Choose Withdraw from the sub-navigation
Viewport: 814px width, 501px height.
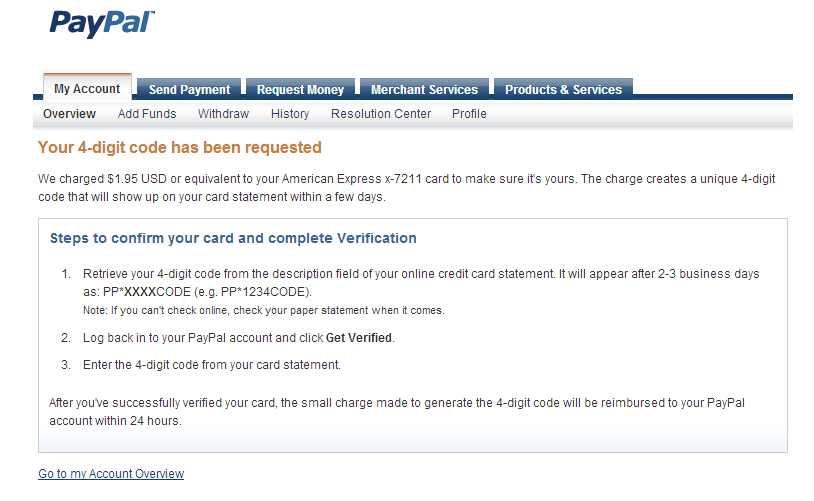pyautogui.click(x=223, y=114)
